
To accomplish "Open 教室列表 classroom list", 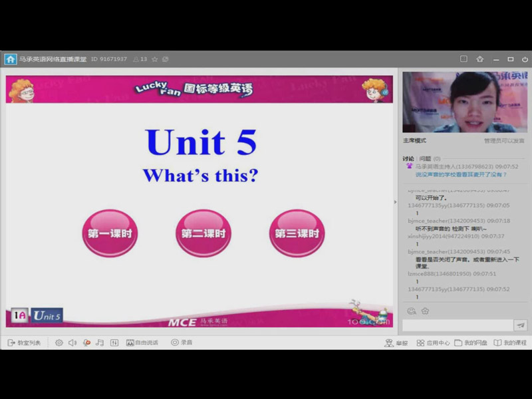I will click(x=24, y=342).
